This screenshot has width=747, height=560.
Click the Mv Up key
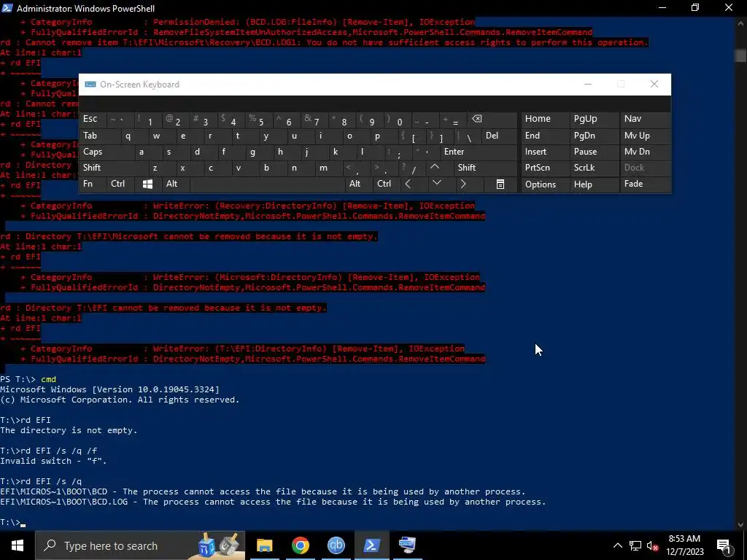pos(645,136)
